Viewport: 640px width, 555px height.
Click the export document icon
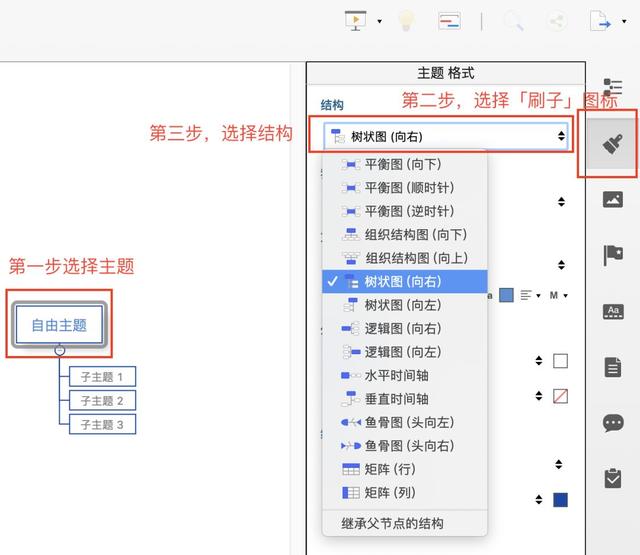point(600,21)
